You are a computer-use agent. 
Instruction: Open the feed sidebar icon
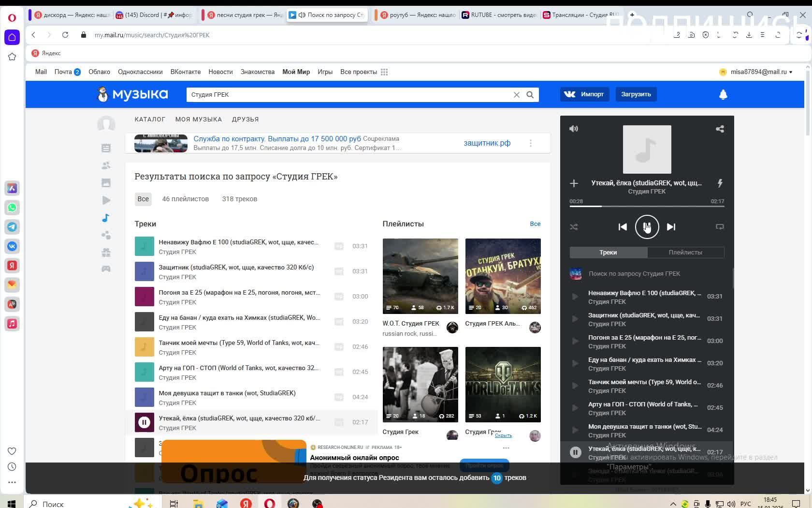pos(106,148)
